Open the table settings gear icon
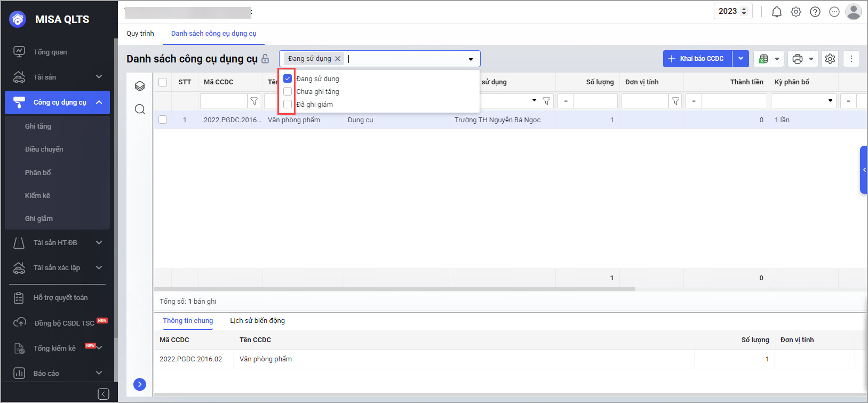This screenshot has width=868, height=403. [830, 59]
